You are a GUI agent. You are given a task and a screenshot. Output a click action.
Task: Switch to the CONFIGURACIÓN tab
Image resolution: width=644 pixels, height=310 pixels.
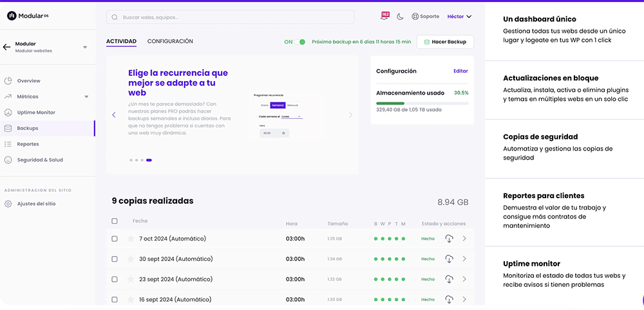coord(170,41)
